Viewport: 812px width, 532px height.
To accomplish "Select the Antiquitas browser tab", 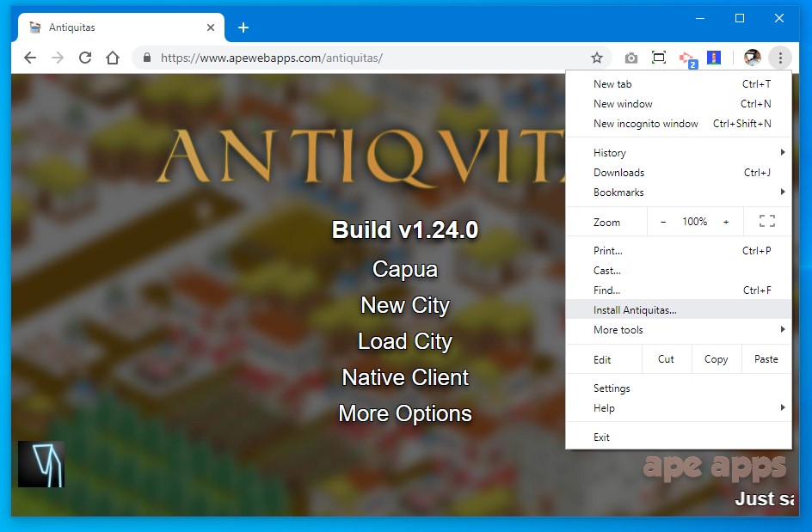I will 121,28.
